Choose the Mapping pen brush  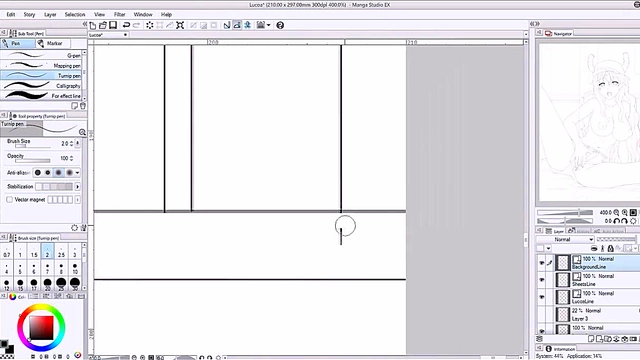click(x=41, y=65)
